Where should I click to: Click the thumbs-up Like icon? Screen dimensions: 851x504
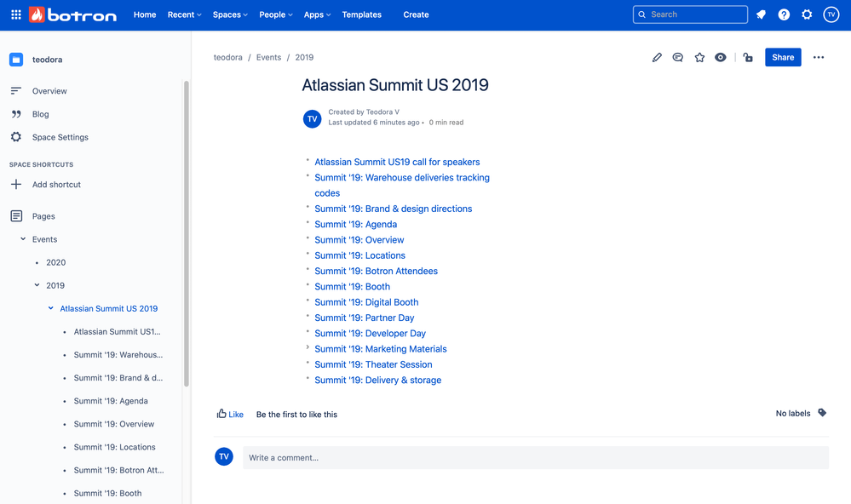point(221,414)
